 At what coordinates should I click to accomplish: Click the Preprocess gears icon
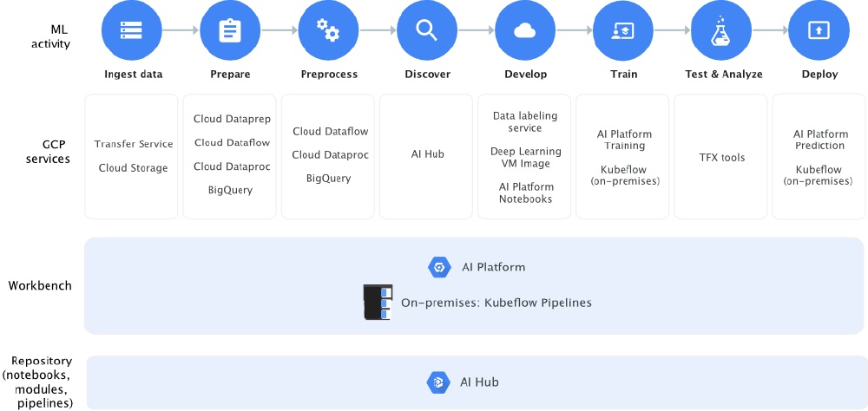coord(328,31)
